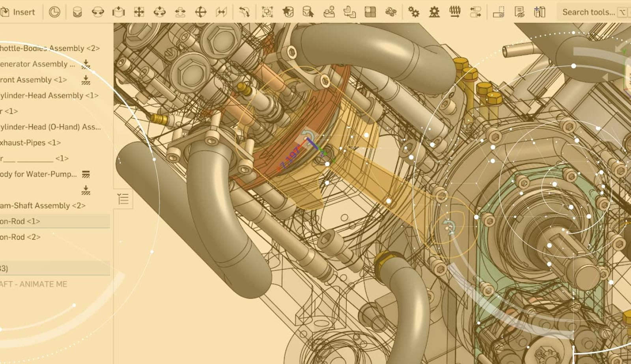The height and width of the screenshot is (364, 631).
Task: Click the fixed icon beside Front Assembly
Action: click(x=86, y=80)
